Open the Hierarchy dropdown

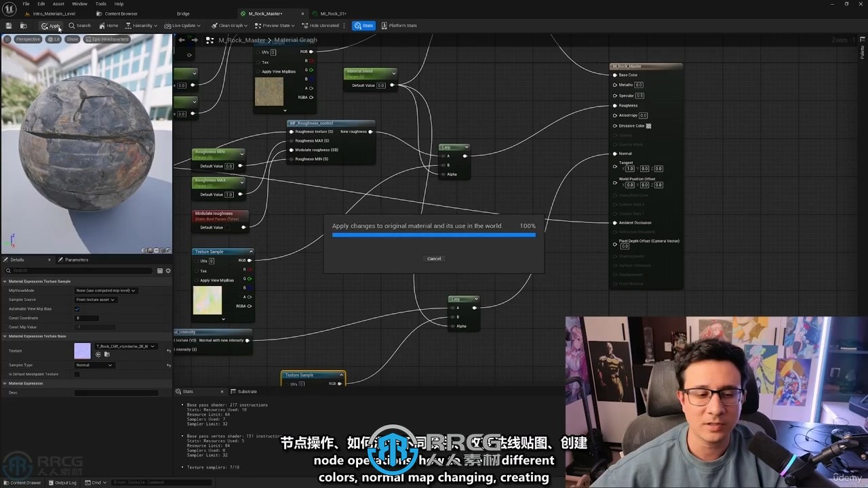(x=141, y=26)
